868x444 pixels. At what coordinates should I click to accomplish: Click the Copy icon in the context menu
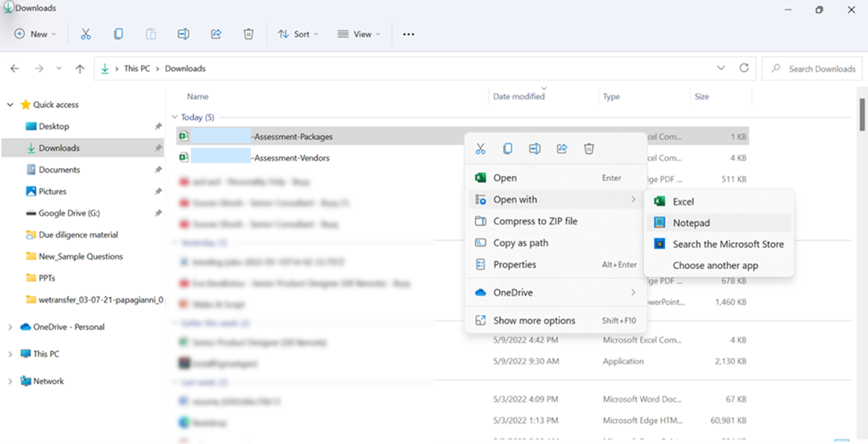[508, 148]
